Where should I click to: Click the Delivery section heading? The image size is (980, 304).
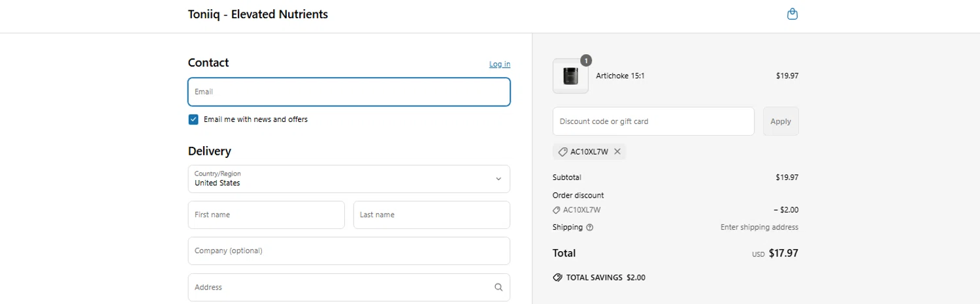tap(210, 151)
